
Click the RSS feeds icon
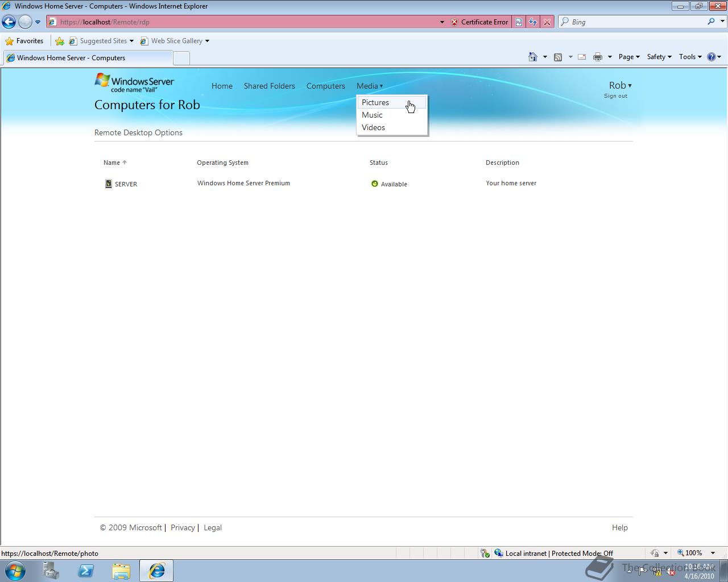click(x=558, y=57)
